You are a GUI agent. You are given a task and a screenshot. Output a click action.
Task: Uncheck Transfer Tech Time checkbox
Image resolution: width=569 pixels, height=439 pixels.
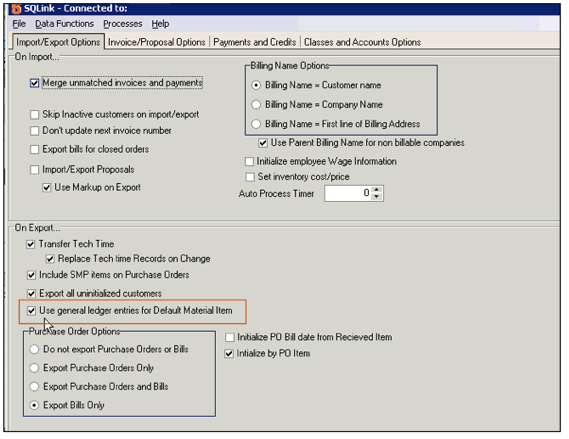30,244
